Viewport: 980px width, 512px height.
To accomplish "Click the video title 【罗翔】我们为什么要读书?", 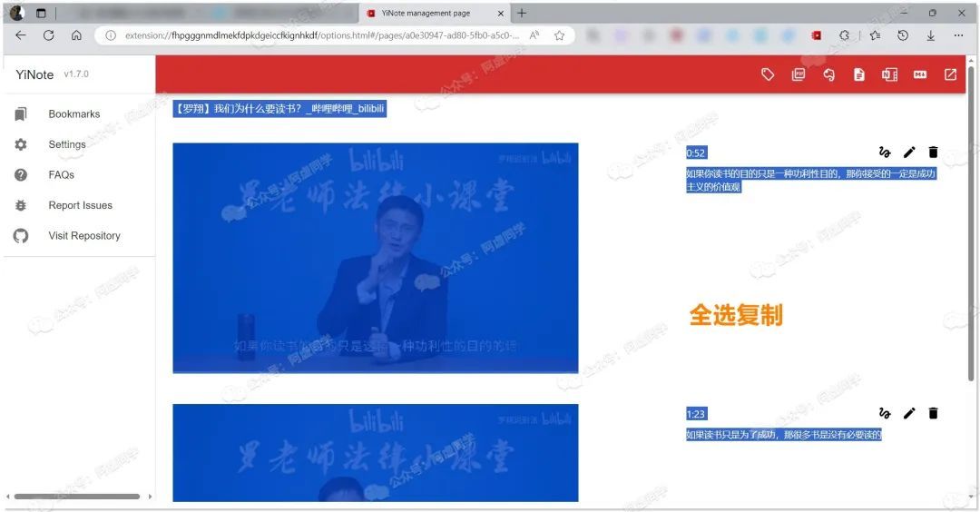I will 279,109.
